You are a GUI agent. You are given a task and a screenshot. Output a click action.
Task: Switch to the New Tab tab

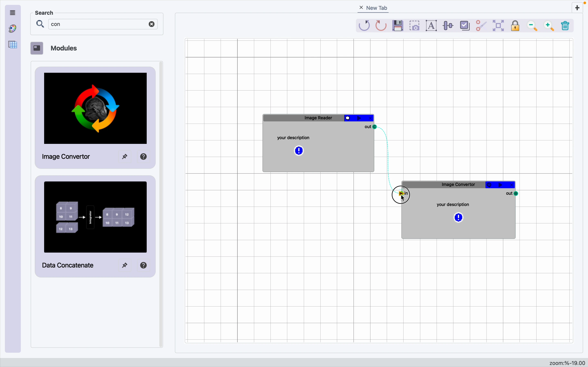[x=377, y=8]
